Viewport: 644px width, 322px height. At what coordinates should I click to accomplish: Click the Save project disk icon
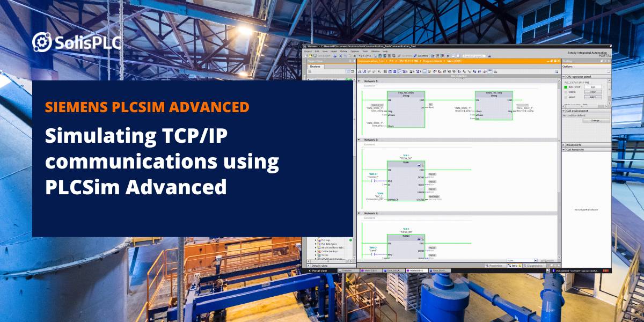coord(315,56)
